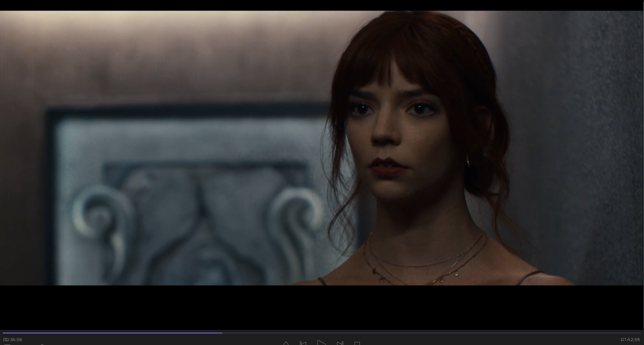Stop playback with the square icon

357,343
